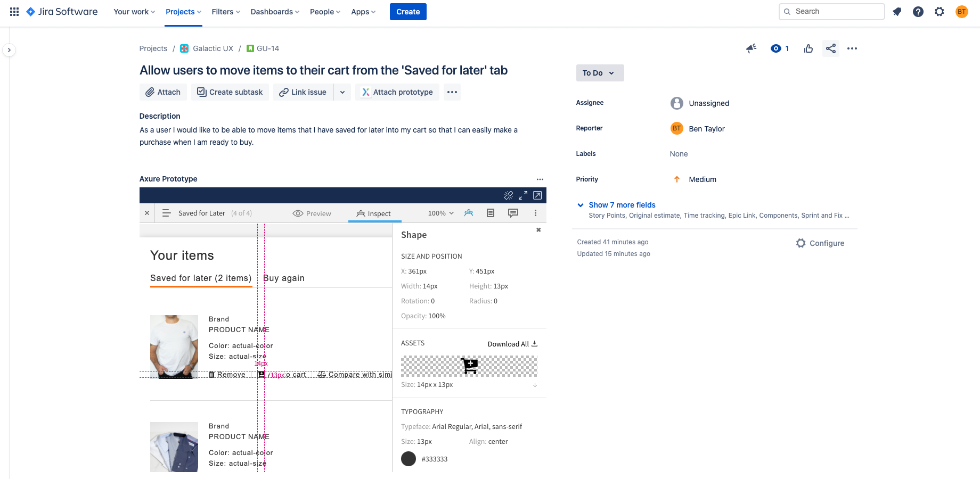The height and width of the screenshot is (479, 980).
Task: Open the 100% zoom dropdown
Action: point(441,213)
